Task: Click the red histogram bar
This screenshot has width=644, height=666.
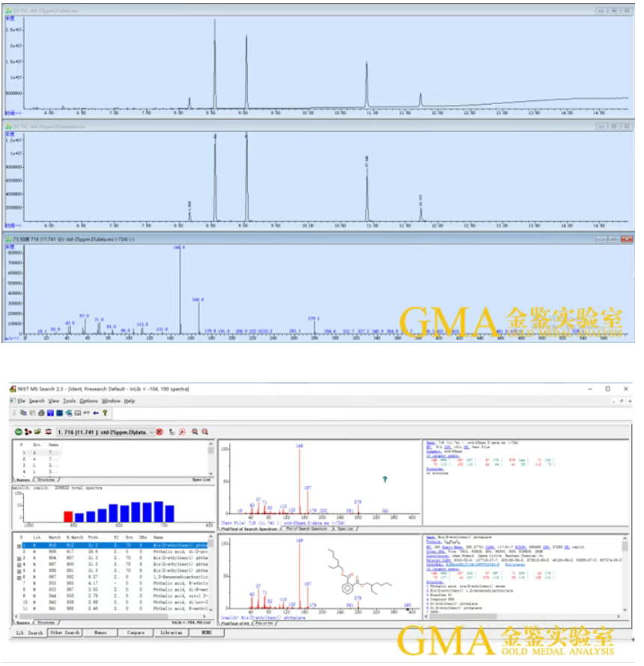Action: (x=68, y=516)
